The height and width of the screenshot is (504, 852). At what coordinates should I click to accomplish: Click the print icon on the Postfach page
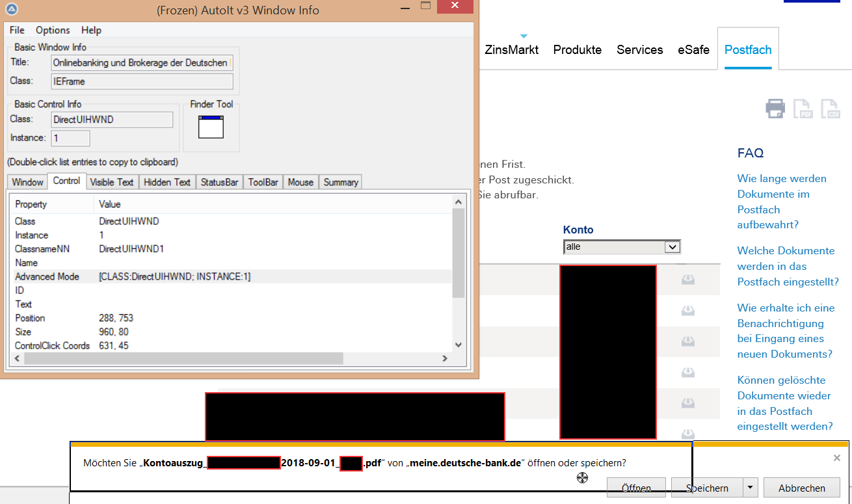coord(775,109)
